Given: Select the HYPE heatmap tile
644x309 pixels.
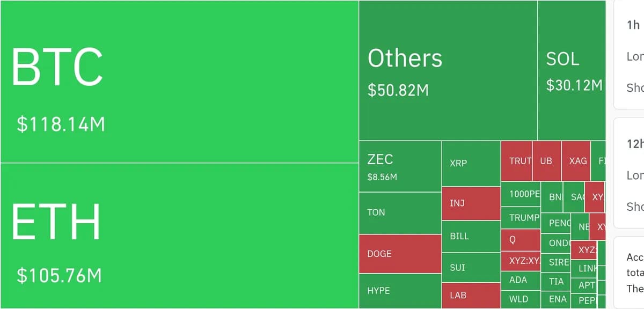Looking at the screenshot, I should pyautogui.click(x=400, y=291).
